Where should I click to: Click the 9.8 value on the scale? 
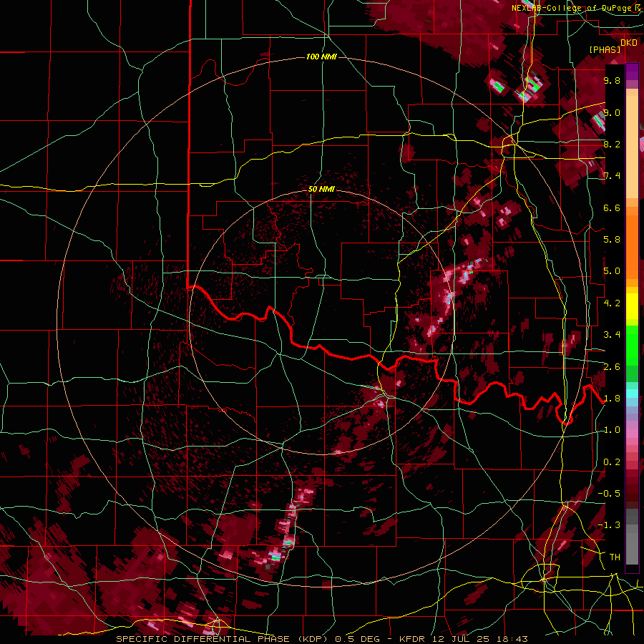tap(612, 80)
